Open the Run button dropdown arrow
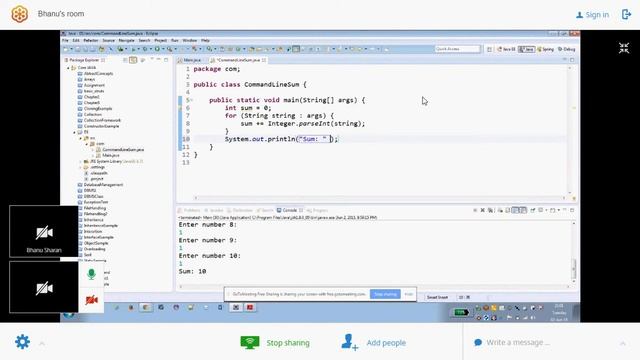Image resolution: width=640 pixels, height=360 pixels. point(163,49)
